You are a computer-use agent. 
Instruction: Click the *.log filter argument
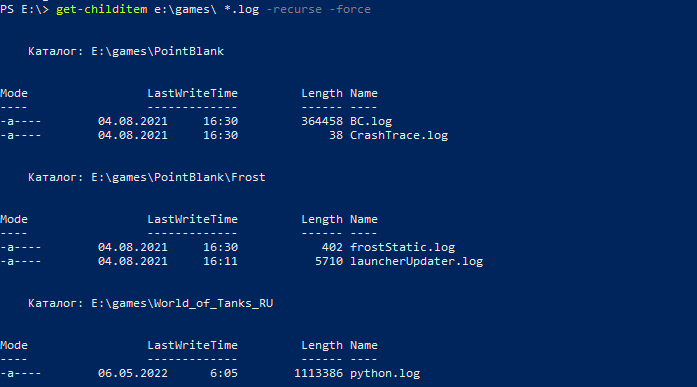coord(241,9)
